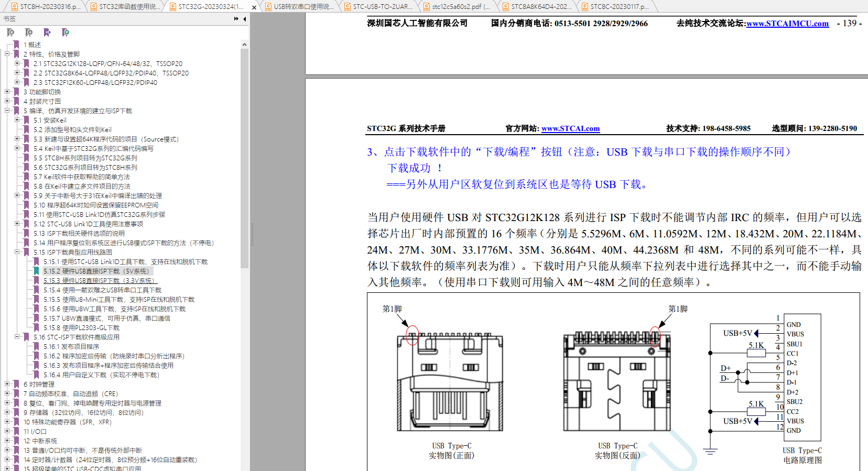Click bookmark icon of 5.16.1 发布项目程序
Image resolution: width=868 pixels, height=471 pixels.
(x=37, y=346)
